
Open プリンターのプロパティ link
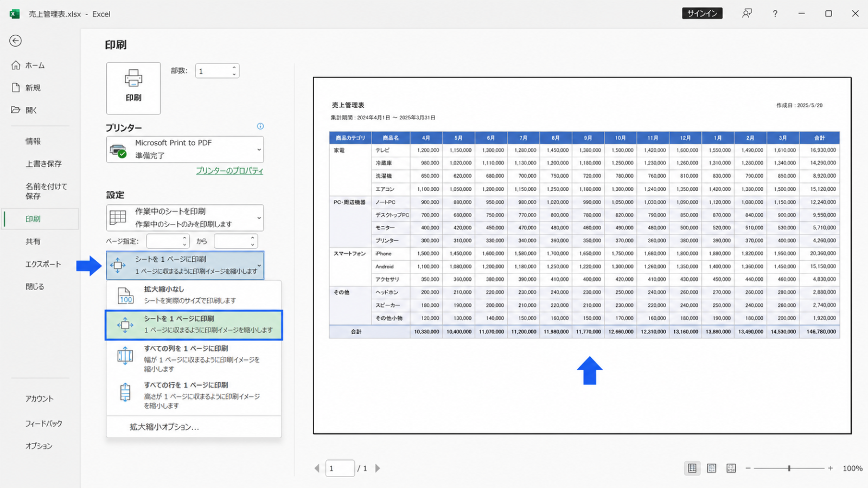229,171
